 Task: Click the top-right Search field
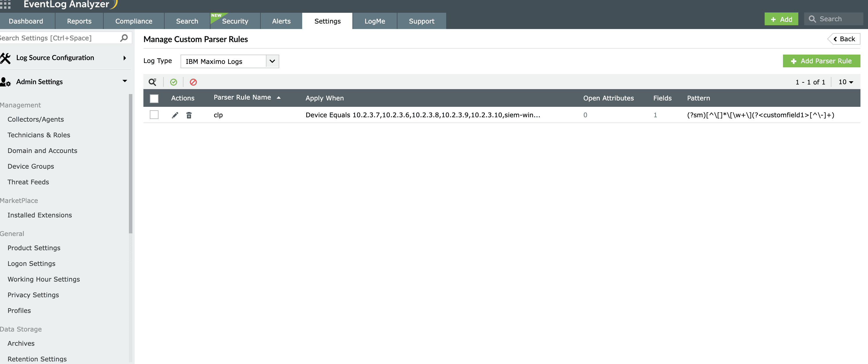coord(834,19)
